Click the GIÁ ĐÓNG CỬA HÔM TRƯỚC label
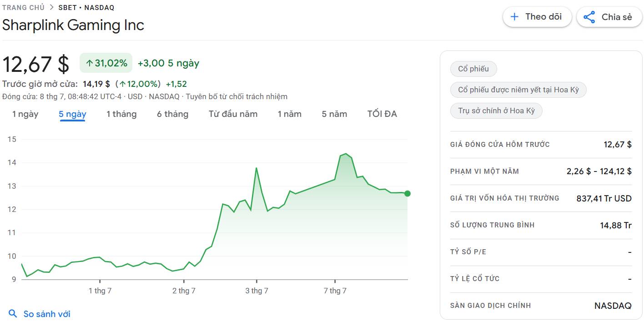Screen dimensions: 644x322 point(500,145)
